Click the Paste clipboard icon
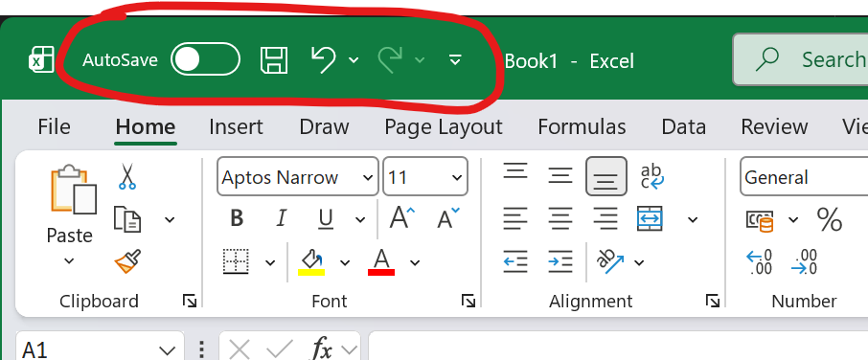Viewport: 868px width, 360px height. pyautogui.click(x=73, y=190)
